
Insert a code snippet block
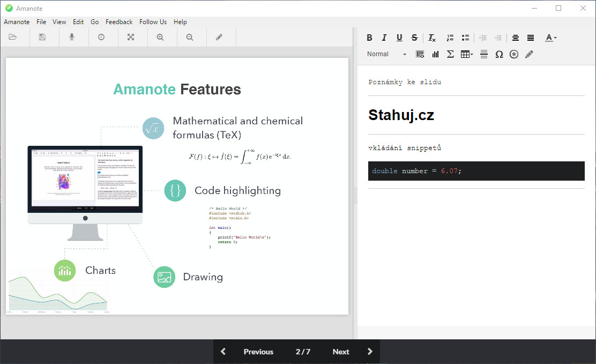[420, 54]
